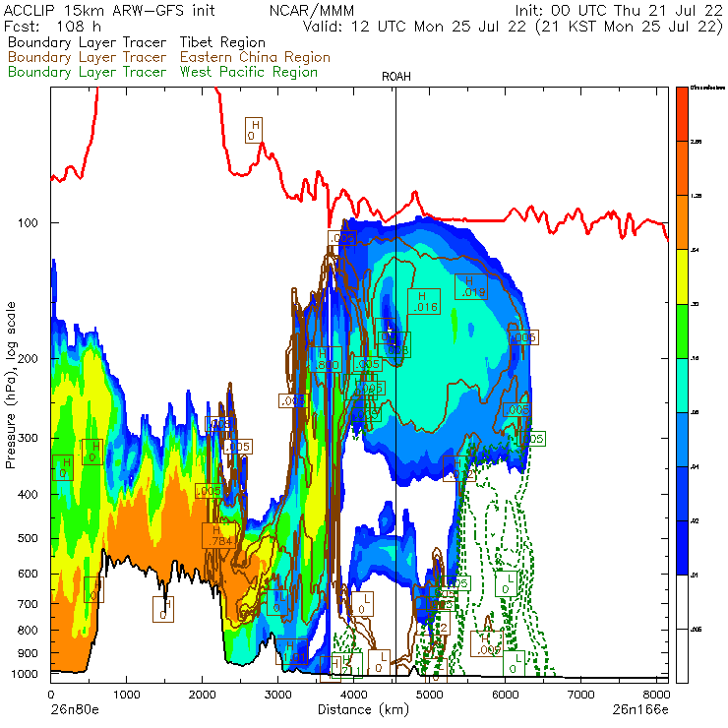Click the 'ACCLIP 15km ARW-GFS init' title

click(x=109, y=10)
